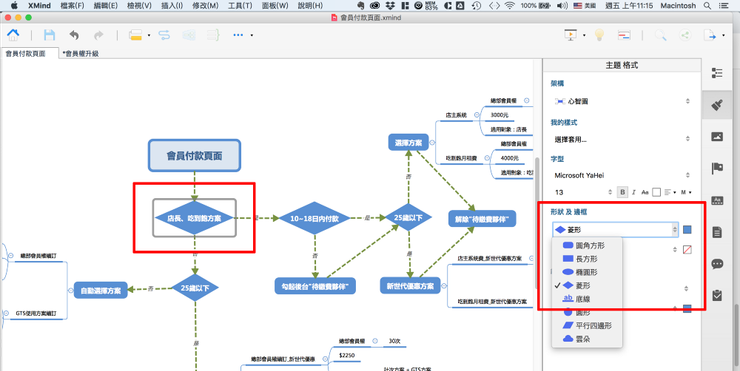Open the Notes document sidebar icon
This screenshot has height=371, width=740.
point(717,232)
